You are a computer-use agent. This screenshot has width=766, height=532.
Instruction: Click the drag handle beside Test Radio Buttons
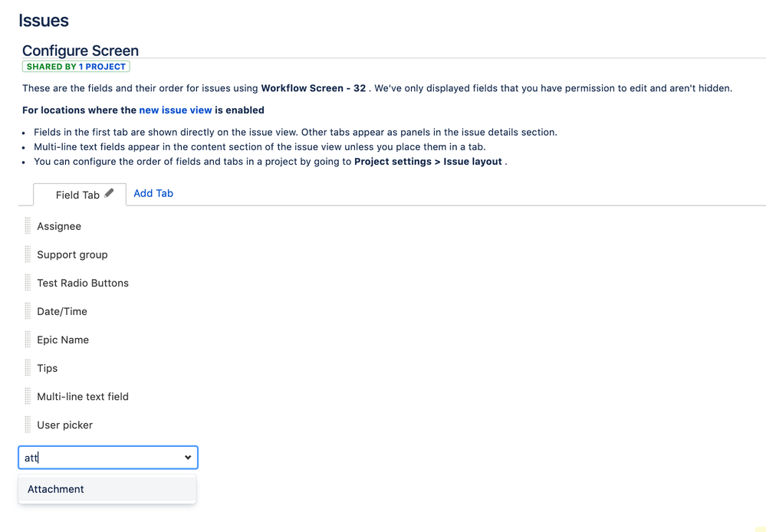click(x=28, y=283)
